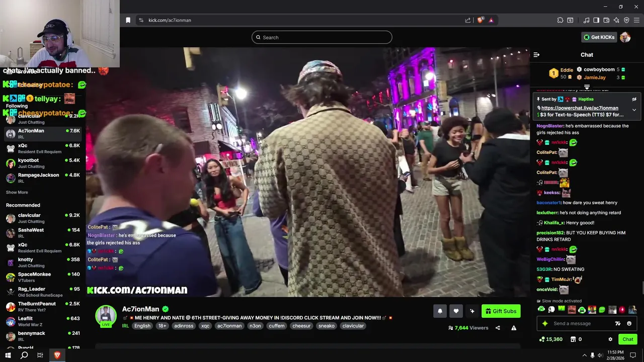Share the stream via the share icon
644x362 pixels.
tap(498, 328)
